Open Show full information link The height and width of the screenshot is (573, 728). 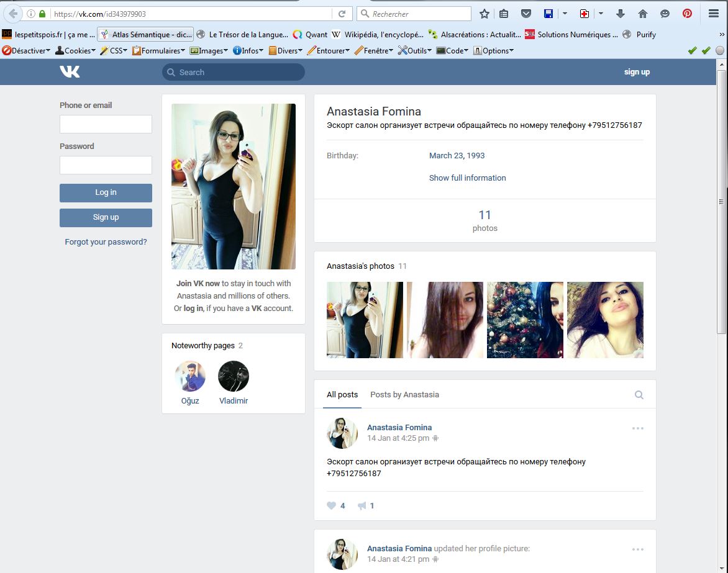pyautogui.click(x=467, y=178)
